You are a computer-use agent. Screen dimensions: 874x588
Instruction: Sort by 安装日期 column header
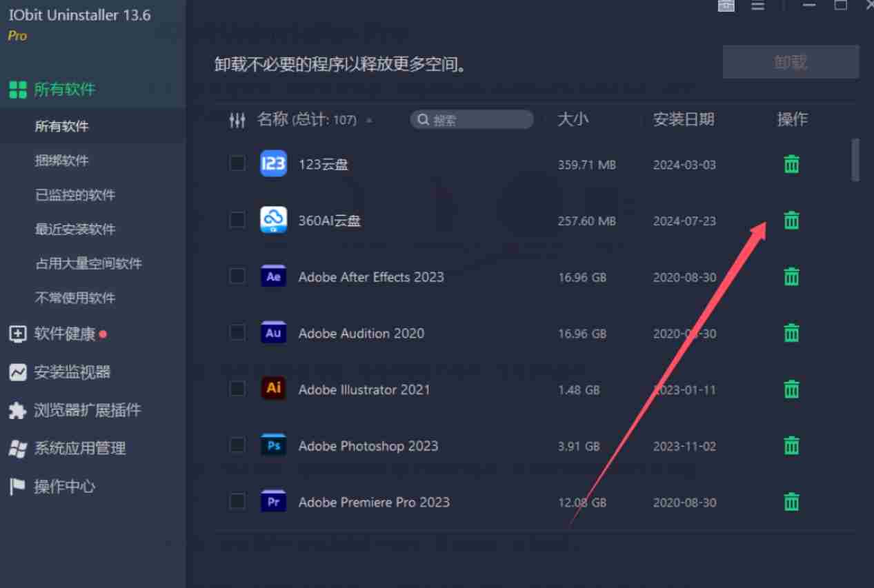(684, 119)
